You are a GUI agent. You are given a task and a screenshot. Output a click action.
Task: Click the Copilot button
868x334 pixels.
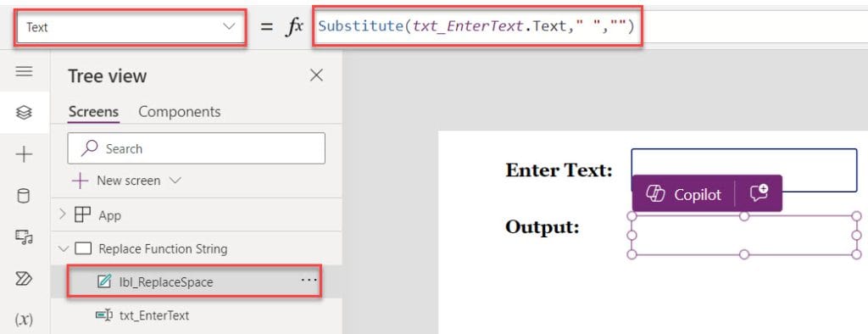click(x=684, y=194)
